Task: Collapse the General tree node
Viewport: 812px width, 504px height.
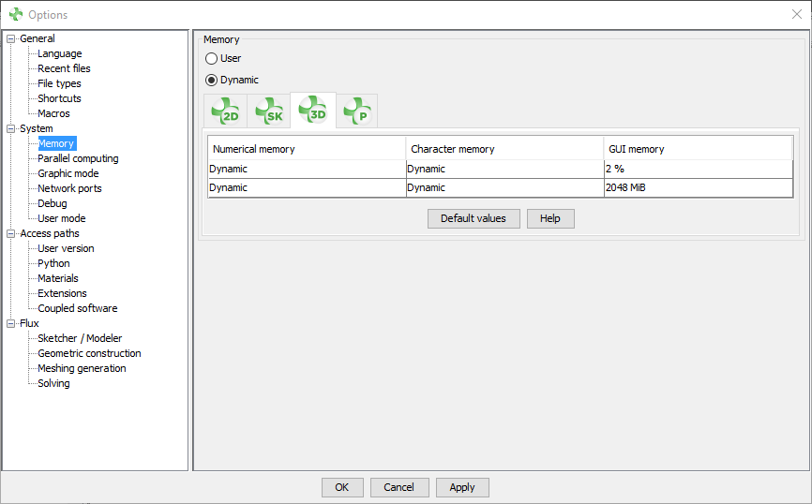Action: pos(11,38)
